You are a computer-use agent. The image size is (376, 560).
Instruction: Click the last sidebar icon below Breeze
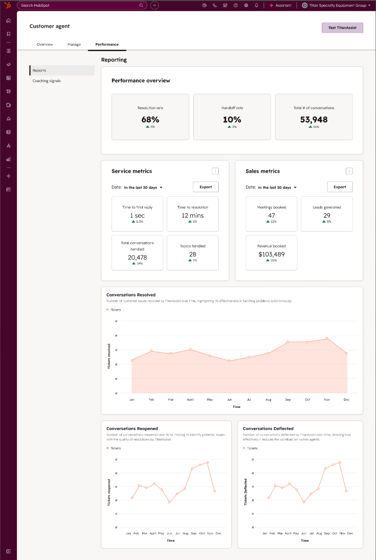(9, 190)
